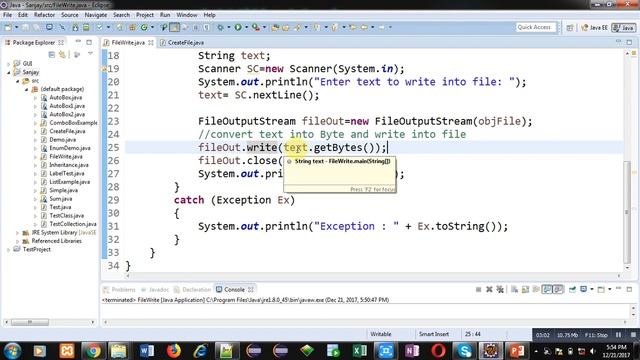
Task: Open the Debug button dropdown arrow
Action: click(x=229, y=27)
